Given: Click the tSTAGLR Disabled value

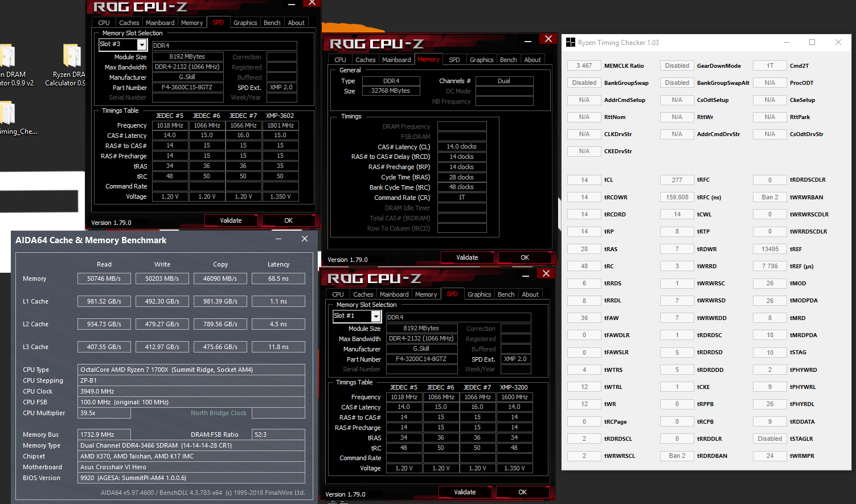Looking at the screenshot, I should coord(770,439).
